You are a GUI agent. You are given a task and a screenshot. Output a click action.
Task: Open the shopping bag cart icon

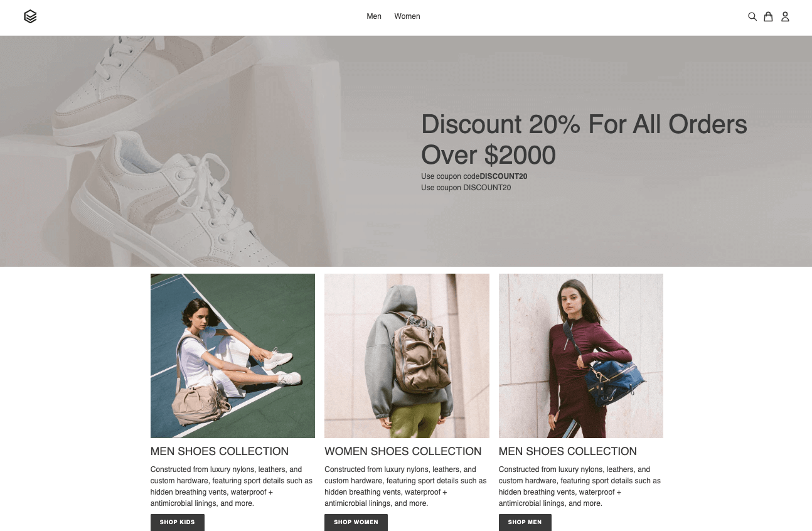pyautogui.click(x=768, y=17)
